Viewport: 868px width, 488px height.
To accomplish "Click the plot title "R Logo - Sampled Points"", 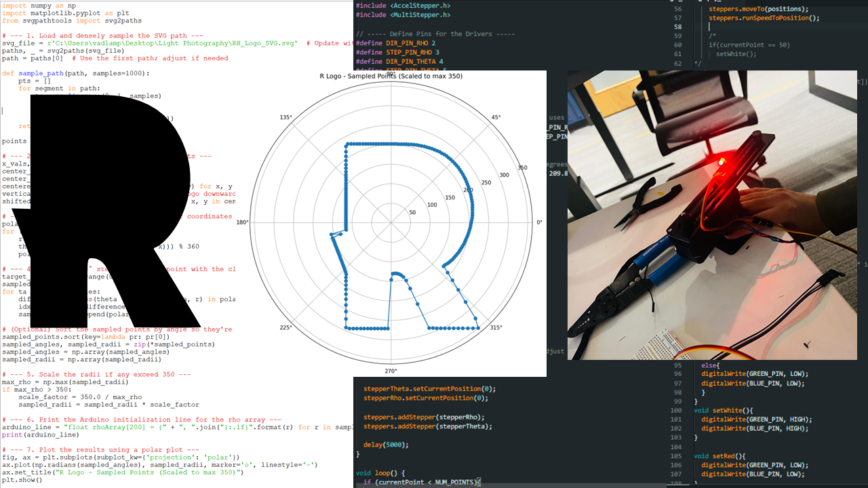I will click(391, 77).
